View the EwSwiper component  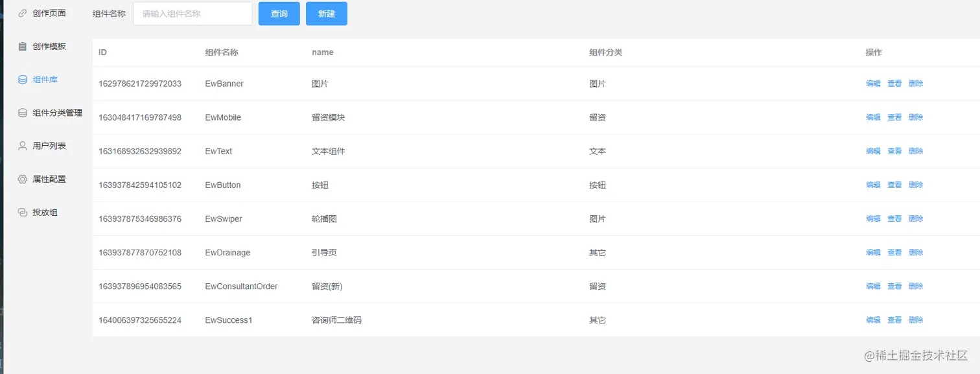[894, 218]
